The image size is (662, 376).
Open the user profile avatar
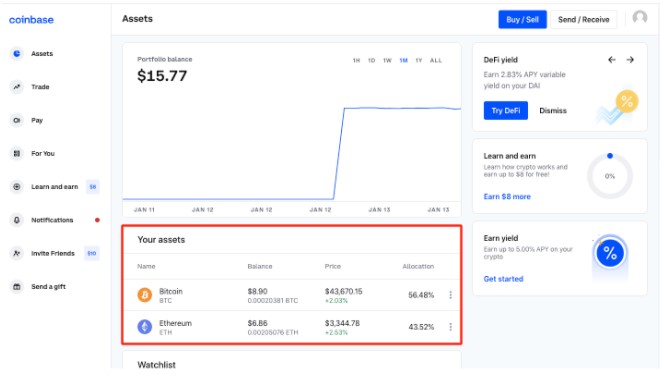point(640,18)
